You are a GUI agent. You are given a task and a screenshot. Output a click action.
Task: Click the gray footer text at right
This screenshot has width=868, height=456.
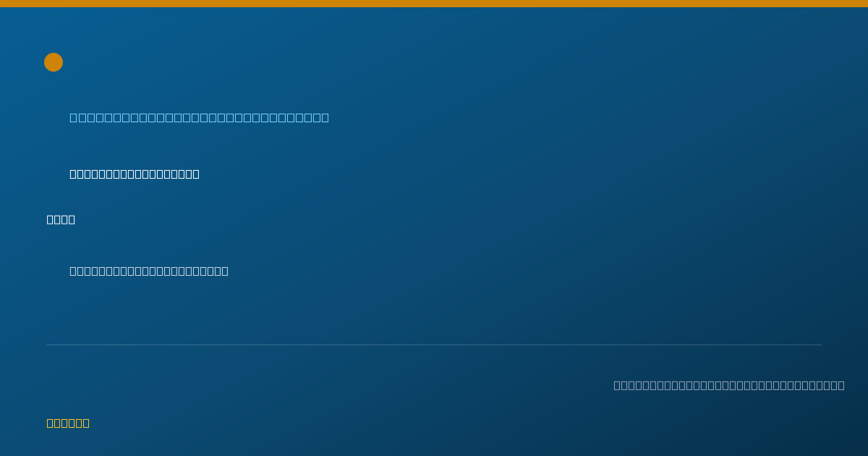tap(729, 385)
